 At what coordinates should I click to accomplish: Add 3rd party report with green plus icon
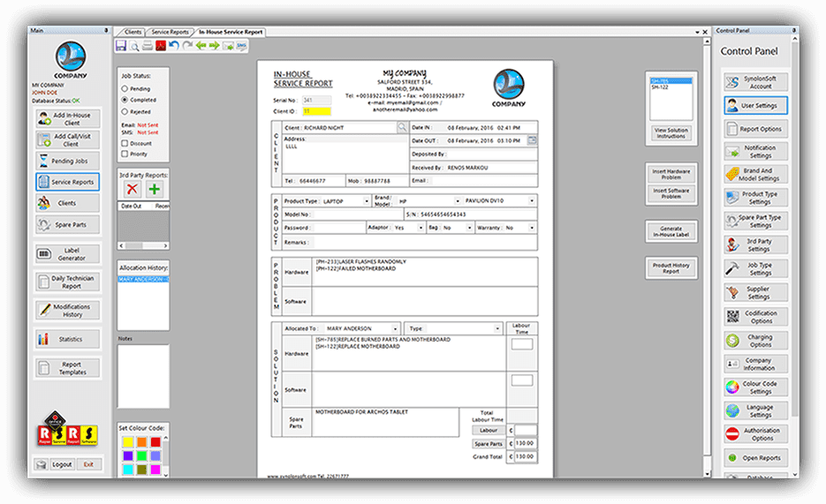click(x=155, y=189)
